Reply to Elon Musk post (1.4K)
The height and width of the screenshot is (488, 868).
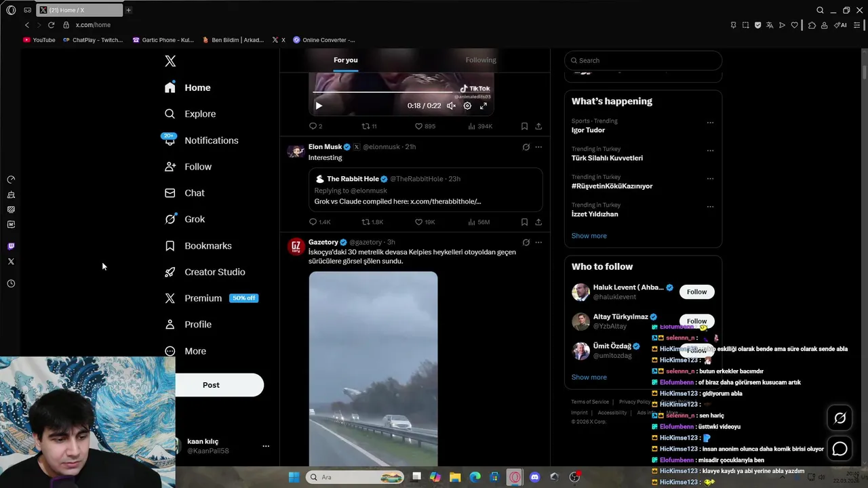(319, 222)
